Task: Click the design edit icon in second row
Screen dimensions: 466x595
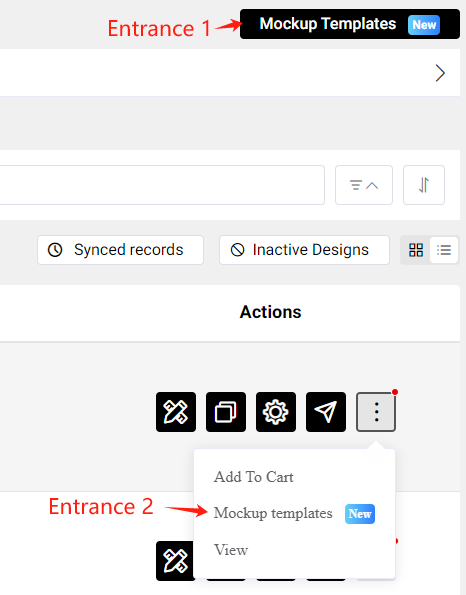Action: (x=175, y=560)
